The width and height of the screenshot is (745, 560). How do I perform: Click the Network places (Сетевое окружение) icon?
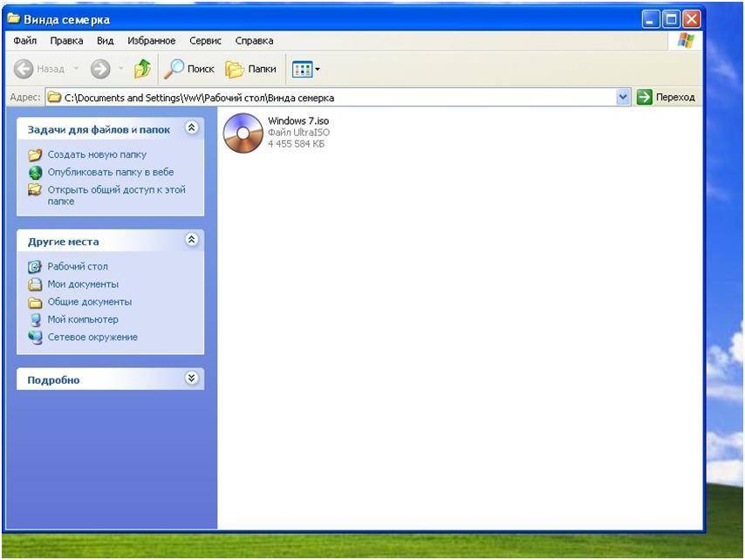pos(35,337)
